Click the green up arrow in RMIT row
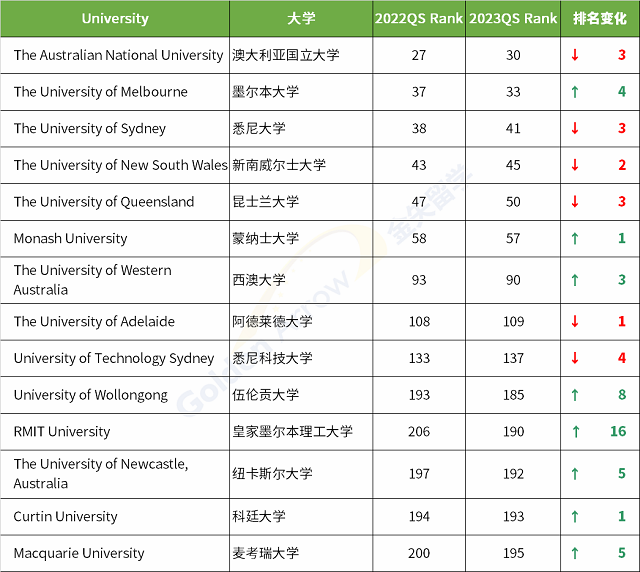The width and height of the screenshot is (640, 572). click(576, 432)
